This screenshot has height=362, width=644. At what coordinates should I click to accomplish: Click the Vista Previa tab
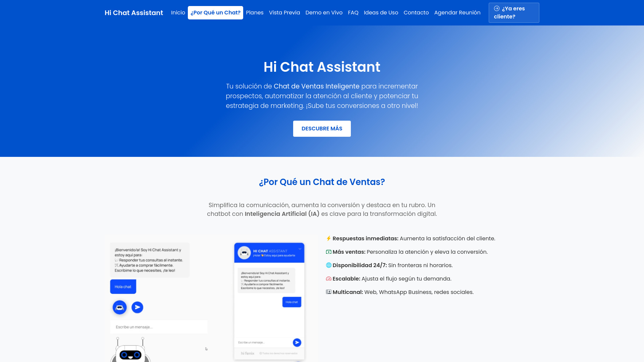click(284, 12)
